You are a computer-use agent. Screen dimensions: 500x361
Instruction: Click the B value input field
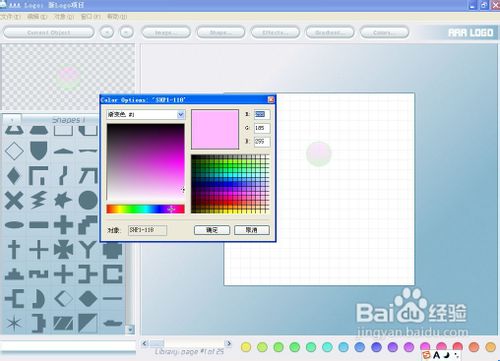coord(262,141)
